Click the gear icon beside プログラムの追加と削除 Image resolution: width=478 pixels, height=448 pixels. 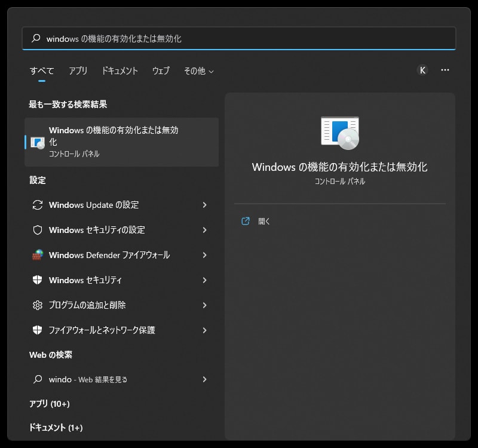[x=37, y=305]
